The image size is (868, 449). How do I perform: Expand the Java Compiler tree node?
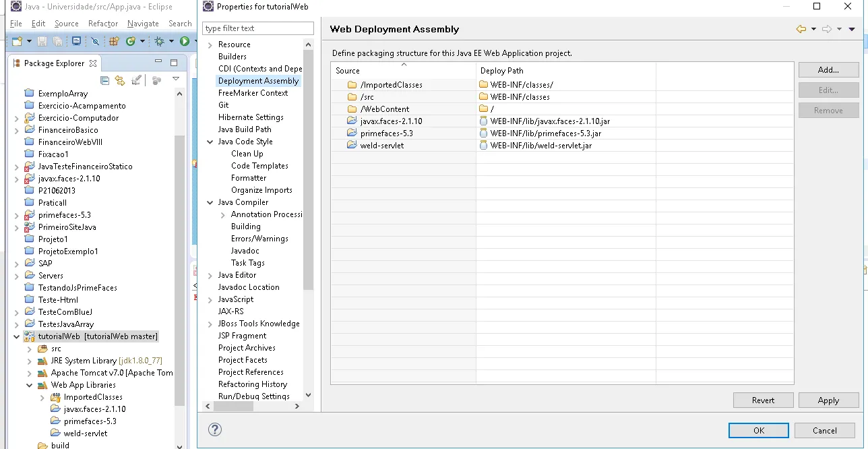pos(210,202)
